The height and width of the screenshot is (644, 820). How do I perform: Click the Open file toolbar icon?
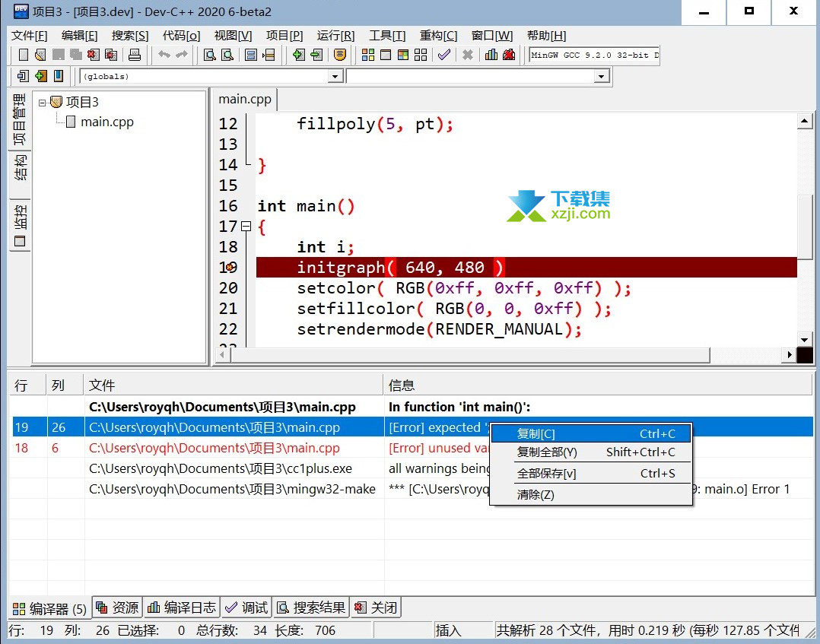40,55
